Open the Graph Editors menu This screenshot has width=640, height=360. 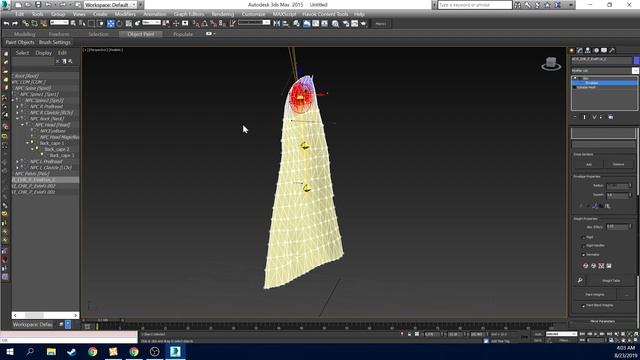(189, 14)
